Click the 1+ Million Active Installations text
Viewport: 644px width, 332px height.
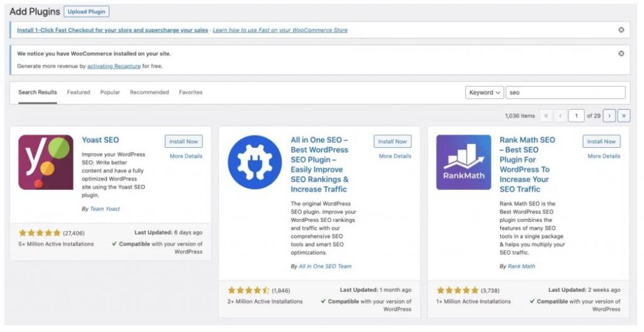coord(474,302)
